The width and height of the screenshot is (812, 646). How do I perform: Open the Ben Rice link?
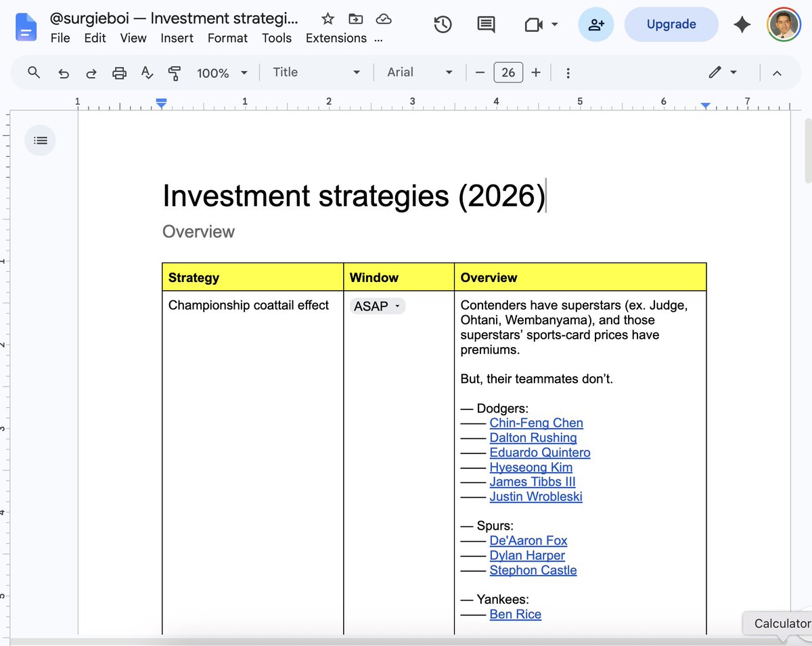click(x=516, y=614)
